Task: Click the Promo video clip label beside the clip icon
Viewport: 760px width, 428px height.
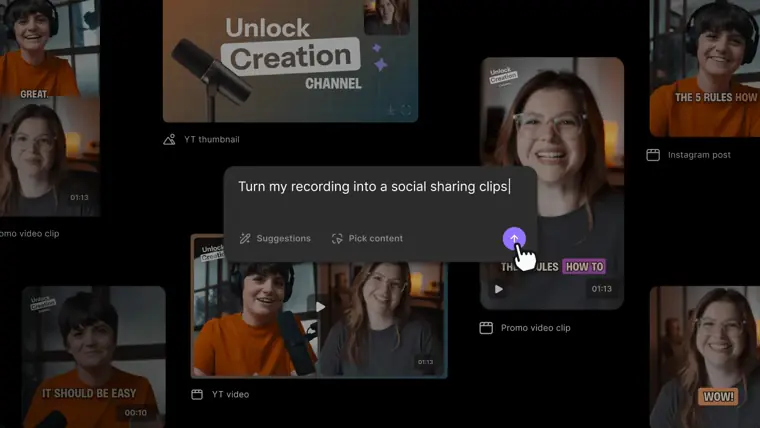Action: [x=536, y=328]
